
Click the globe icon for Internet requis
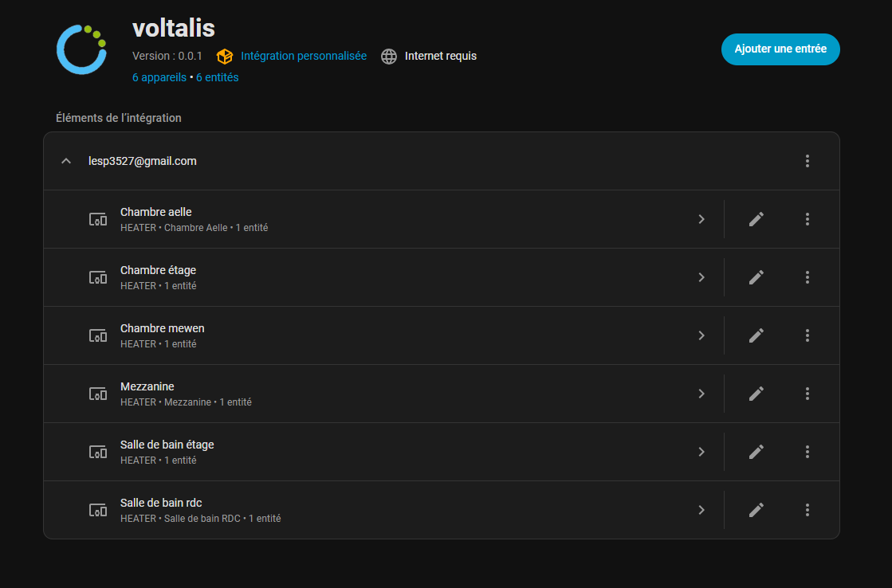[388, 57]
